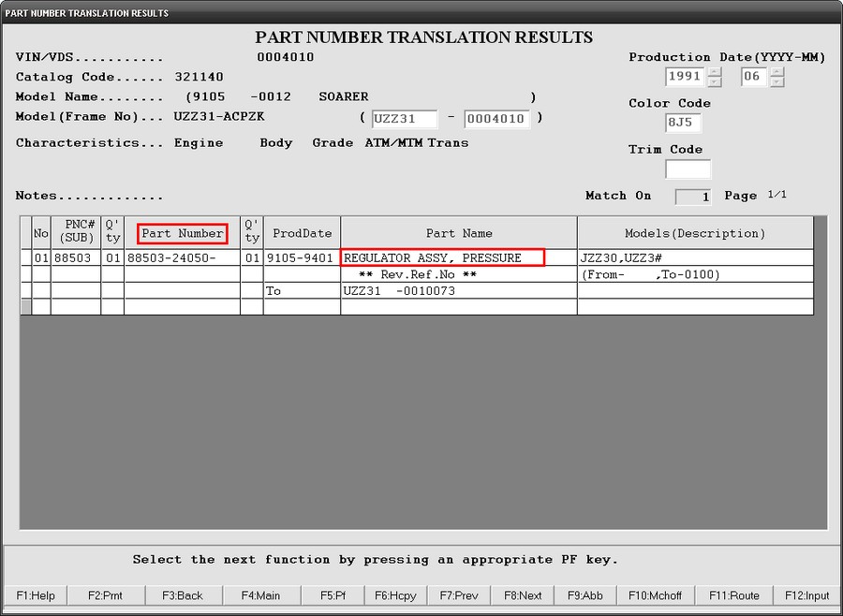Print a hardcopy using F6:Hcpy
This screenshot has height=616, width=843.
(396, 595)
